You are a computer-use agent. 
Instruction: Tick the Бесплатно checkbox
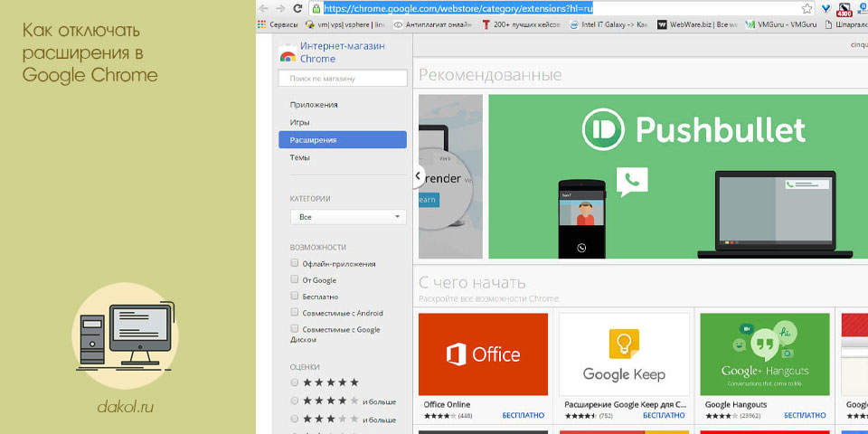(x=295, y=296)
